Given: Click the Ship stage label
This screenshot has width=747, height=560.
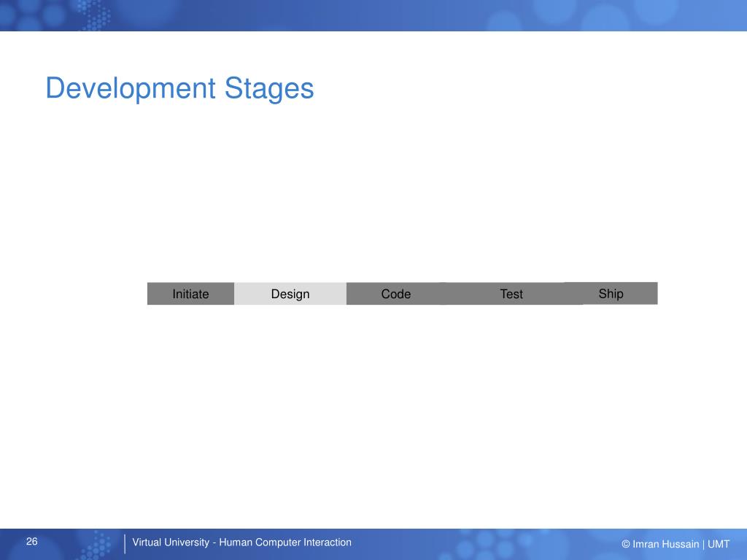Looking at the screenshot, I should pyautogui.click(x=611, y=294).
